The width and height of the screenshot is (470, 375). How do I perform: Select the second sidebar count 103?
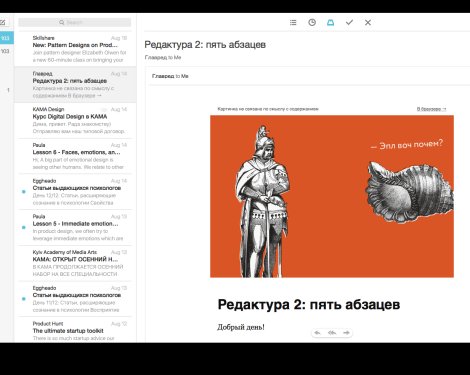click(5, 51)
